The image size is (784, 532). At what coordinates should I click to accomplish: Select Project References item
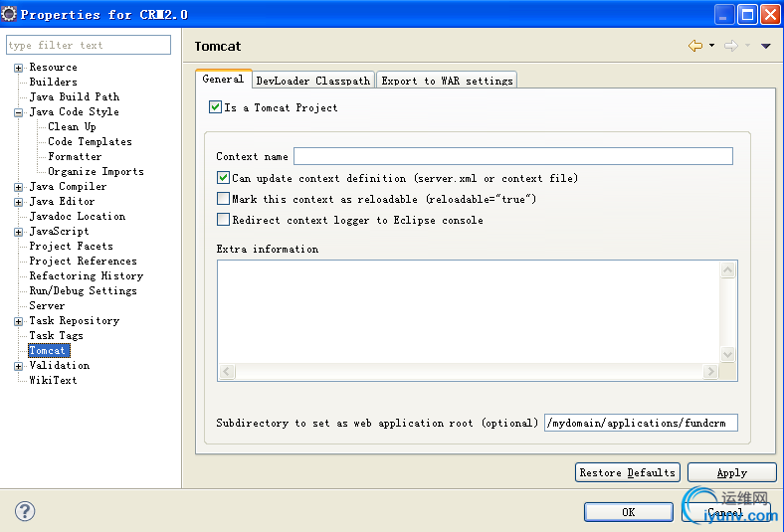coord(83,262)
